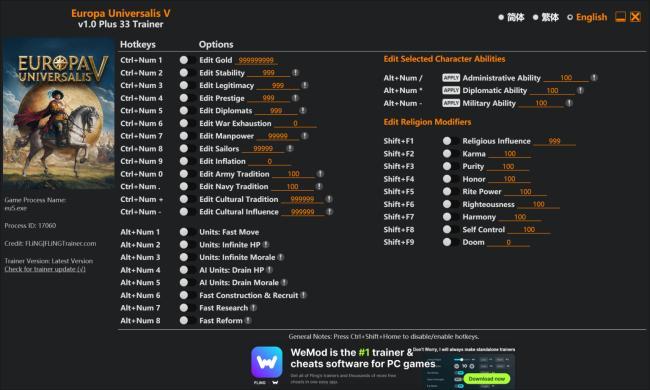650x390 pixels.
Task: Select Traditional Chinese language option
Action: [546, 17]
